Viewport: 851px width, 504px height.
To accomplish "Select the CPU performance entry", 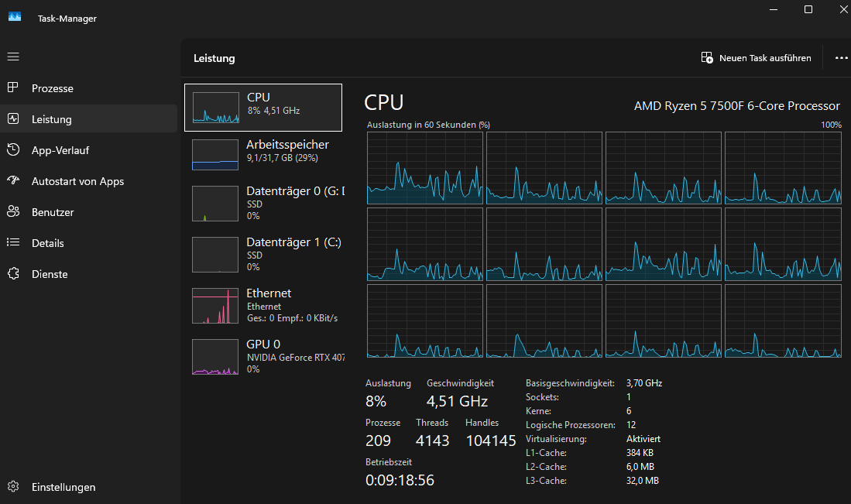I will pyautogui.click(x=263, y=108).
